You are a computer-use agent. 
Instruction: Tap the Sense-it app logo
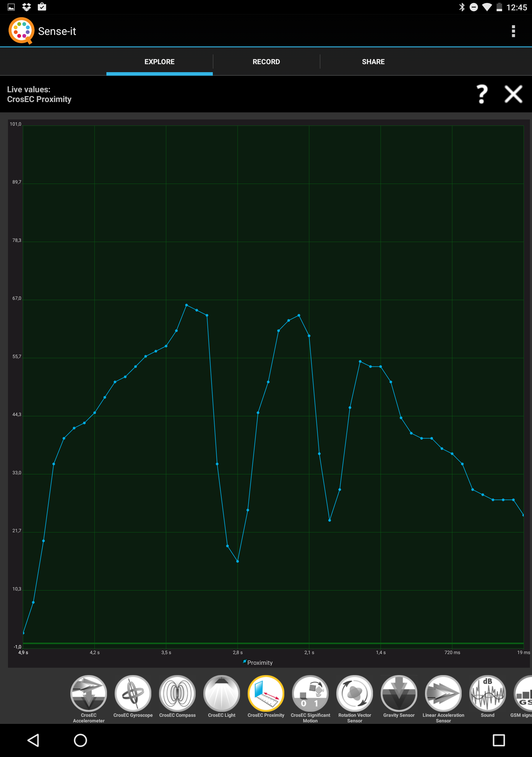pos(21,31)
